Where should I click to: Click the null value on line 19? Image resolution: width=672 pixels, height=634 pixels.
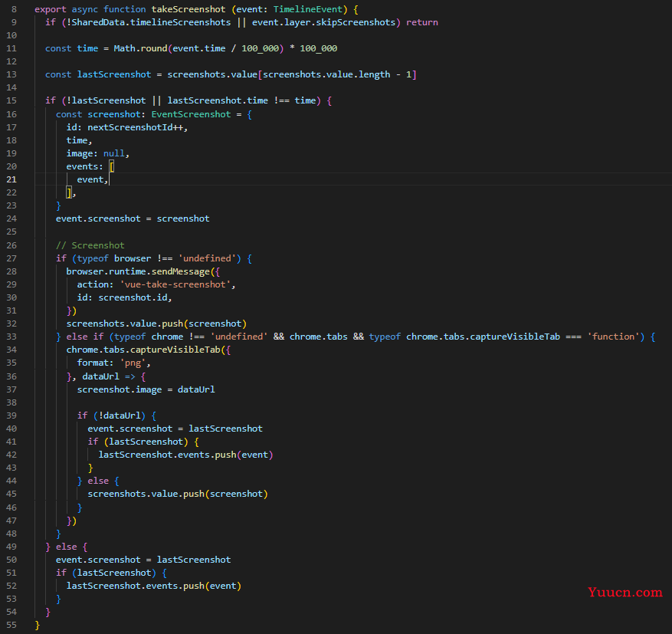[113, 153]
